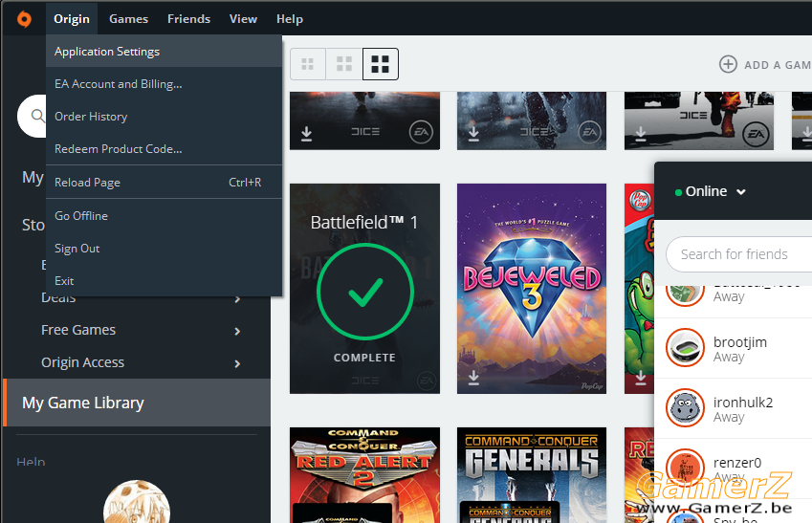812x523 pixels.
Task: Click the Origin logo icon
Action: coord(24,19)
